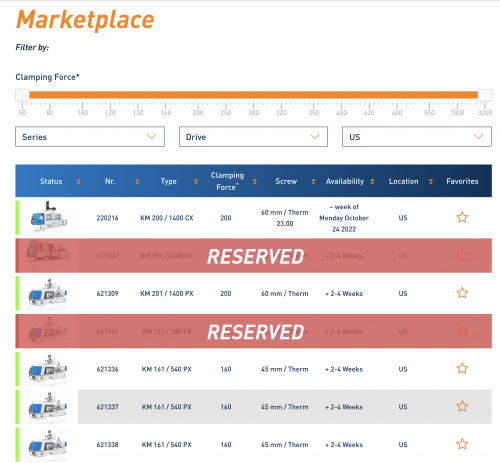
Task: Sort by Nr. column arrows
Action: coord(137,181)
